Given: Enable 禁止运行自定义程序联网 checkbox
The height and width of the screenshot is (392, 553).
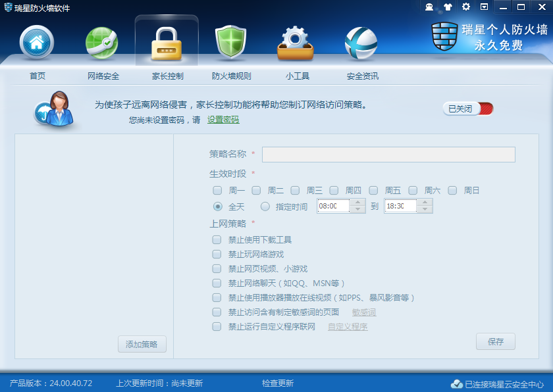Looking at the screenshot, I should pyautogui.click(x=217, y=326).
